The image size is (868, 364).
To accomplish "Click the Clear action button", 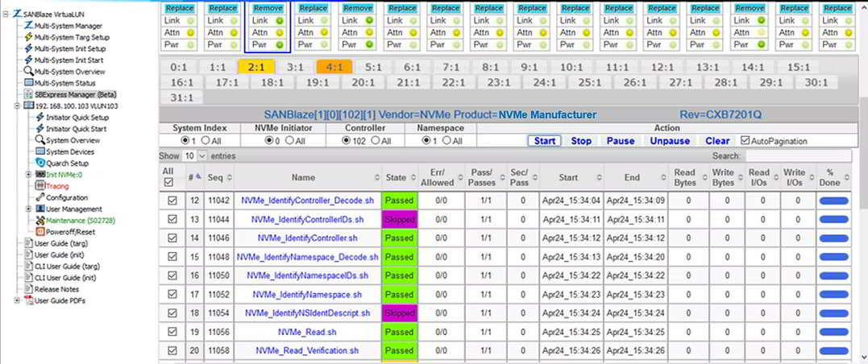I will [717, 141].
